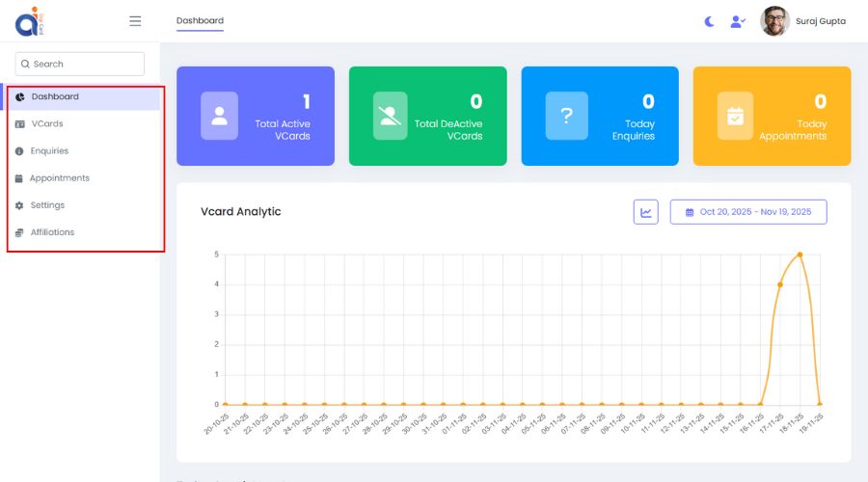This screenshot has height=482, width=868.
Task: Click the Total DeActive VCards icon
Action: (x=390, y=116)
